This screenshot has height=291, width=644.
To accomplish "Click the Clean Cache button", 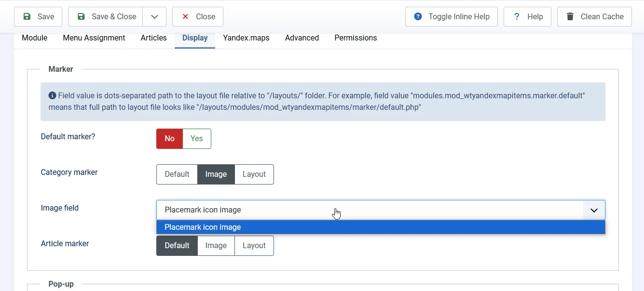I will coord(594,16).
